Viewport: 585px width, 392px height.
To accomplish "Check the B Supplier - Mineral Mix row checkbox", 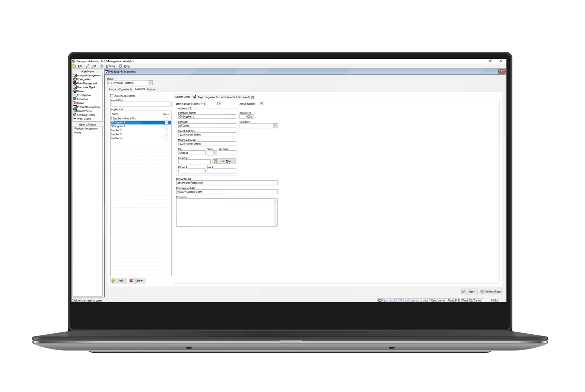I will tap(166, 119).
